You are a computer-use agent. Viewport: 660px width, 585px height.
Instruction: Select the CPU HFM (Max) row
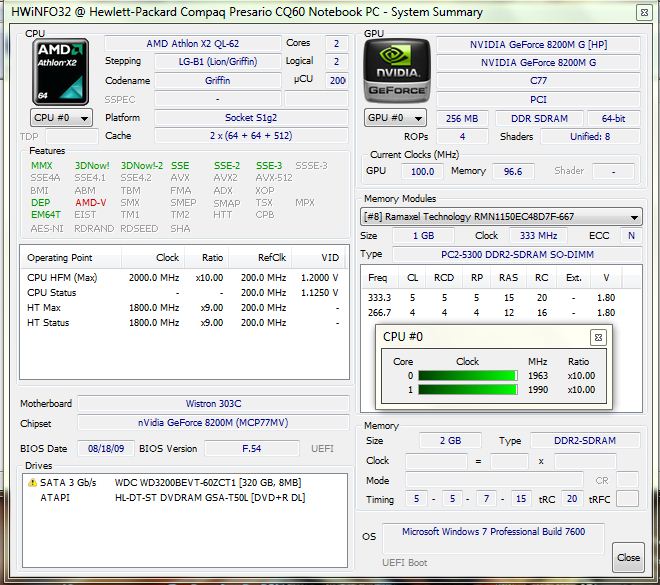(184, 278)
